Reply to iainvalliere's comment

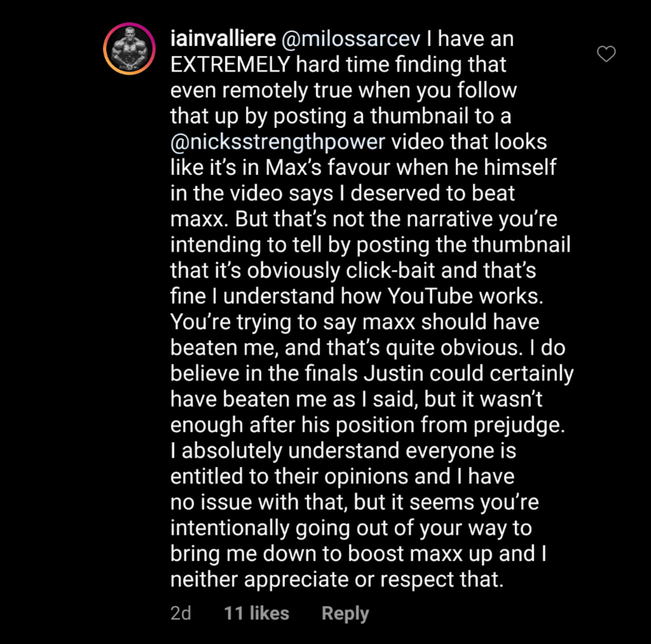coord(345,613)
